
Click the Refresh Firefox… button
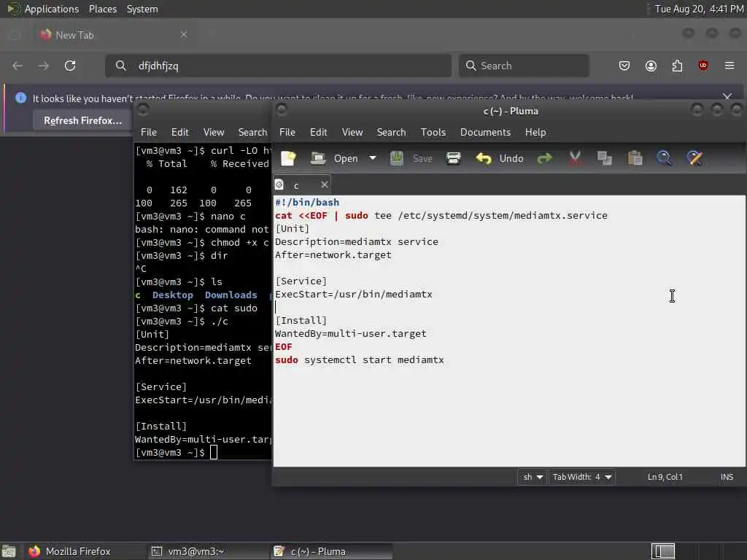click(x=82, y=121)
